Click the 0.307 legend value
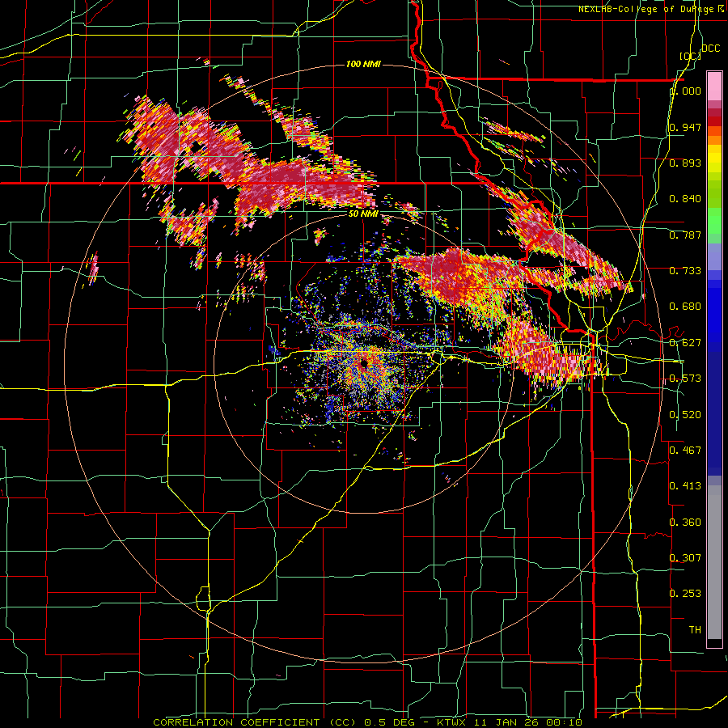The width and height of the screenshot is (728, 728). 685,557
